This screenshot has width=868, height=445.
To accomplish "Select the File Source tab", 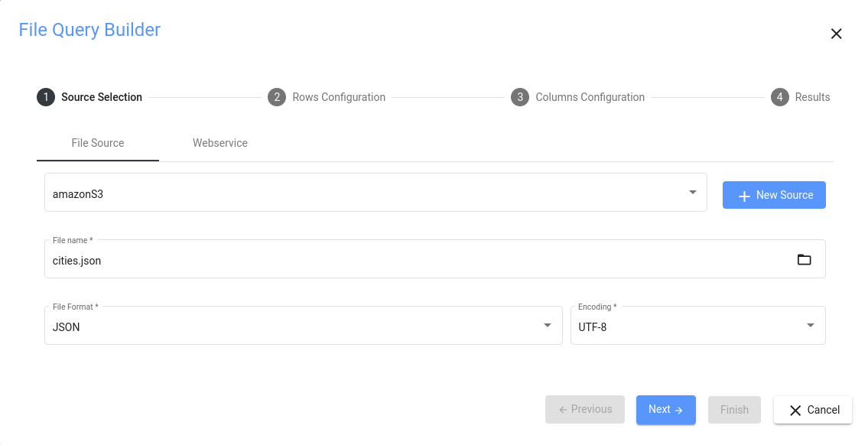I will tap(97, 143).
